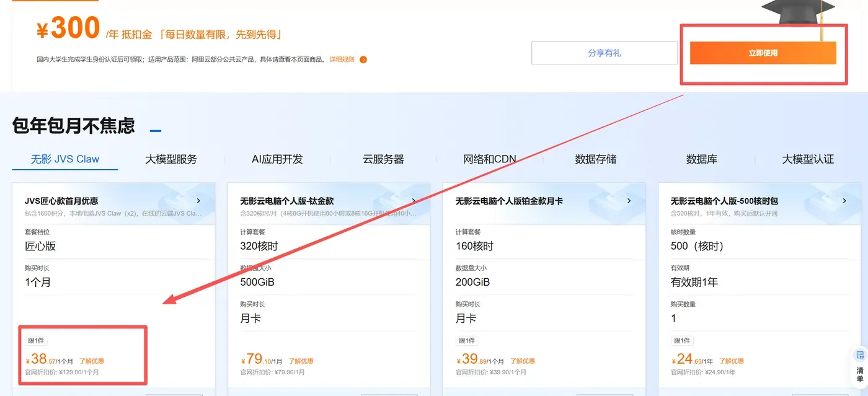The width and height of the screenshot is (868, 396).
Task: Select the 匠心版 package tier option
Action: pyautogui.click(x=40, y=246)
